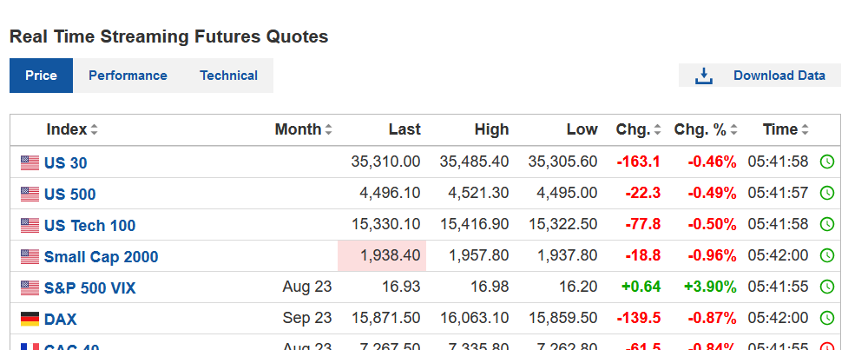The image size is (868, 350).
Task: Click the clock icon in US 500 row
Action: 827,193
